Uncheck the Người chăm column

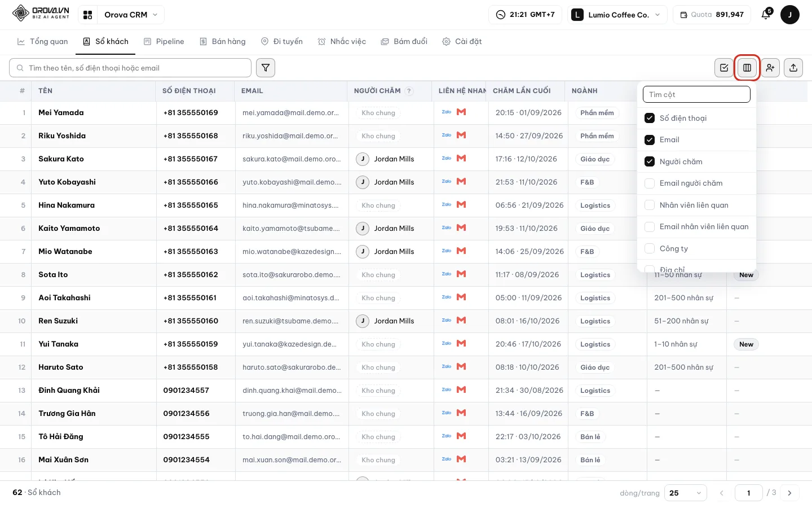650,161
